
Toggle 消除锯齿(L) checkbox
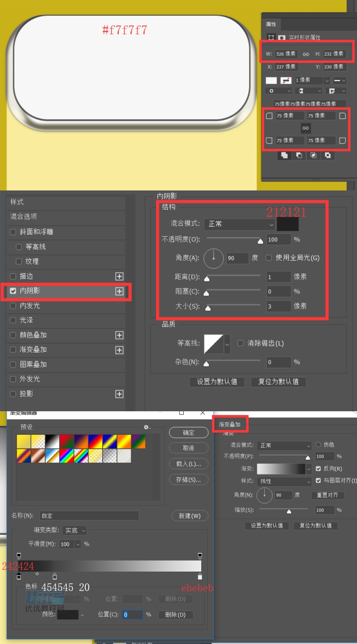point(241,343)
